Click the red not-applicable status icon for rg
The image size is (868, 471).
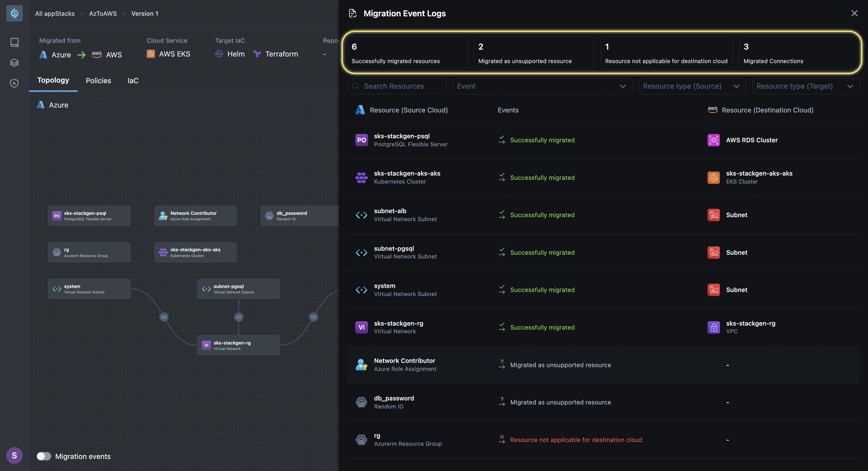[x=502, y=439]
